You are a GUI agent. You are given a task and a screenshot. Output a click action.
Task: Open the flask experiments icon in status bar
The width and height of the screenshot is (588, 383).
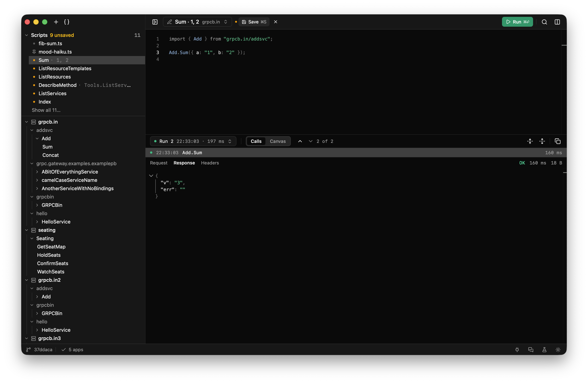[x=544, y=350]
